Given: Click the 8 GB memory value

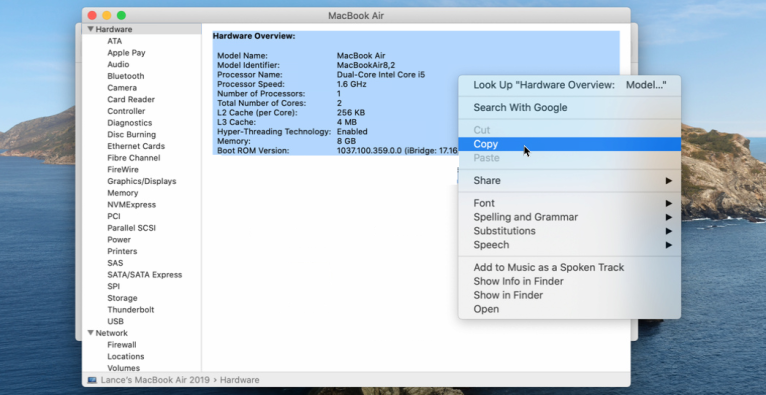Looking at the screenshot, I should (x=346, y=141).
